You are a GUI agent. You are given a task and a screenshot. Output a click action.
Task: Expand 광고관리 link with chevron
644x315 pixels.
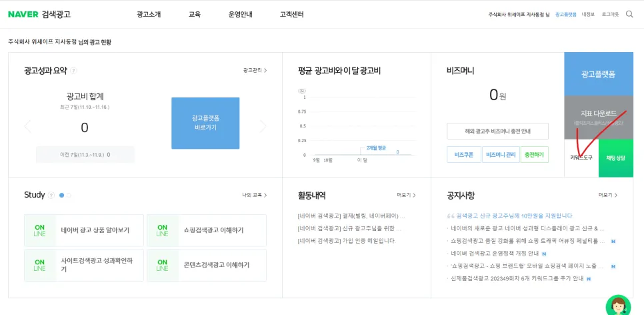click(255, 70)
